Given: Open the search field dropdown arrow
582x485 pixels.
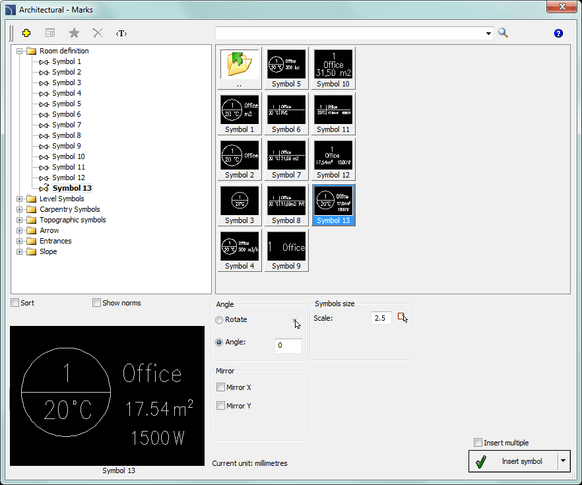Looking at the screenshot, I should tap(488, 33).
